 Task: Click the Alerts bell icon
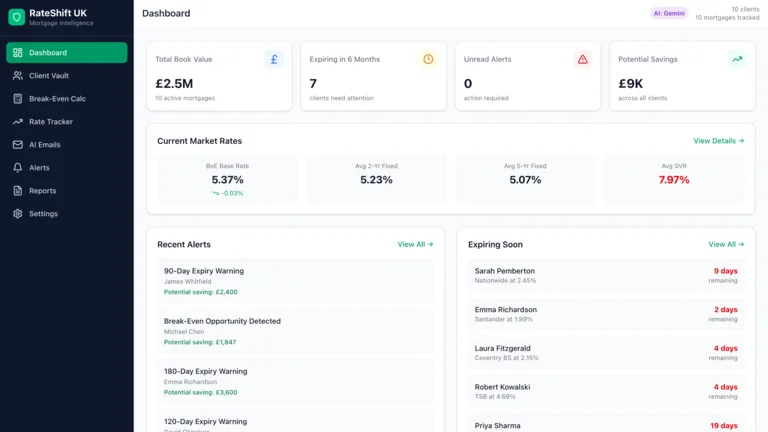[x=18, y=168]
